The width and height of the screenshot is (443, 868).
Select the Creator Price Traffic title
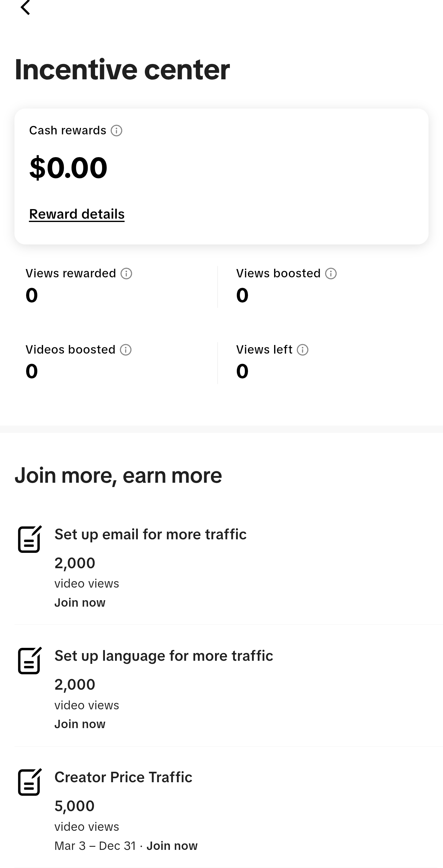(x=123, y=777)
